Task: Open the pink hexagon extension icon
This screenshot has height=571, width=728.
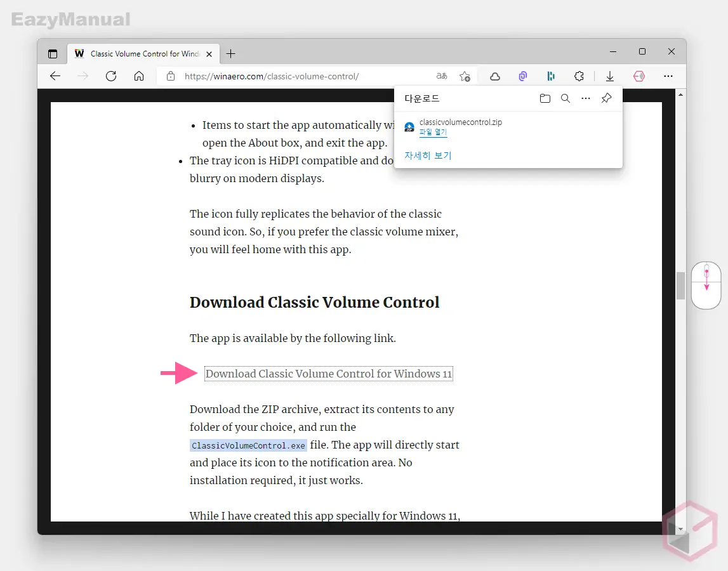Action: 639,76
